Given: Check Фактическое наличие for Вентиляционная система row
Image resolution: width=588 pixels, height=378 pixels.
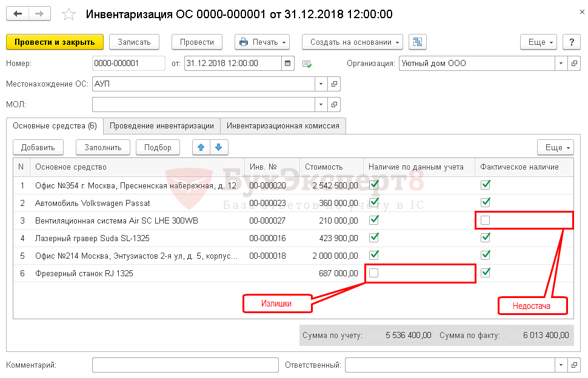Looking at the screenshot, I should (x=486, y=220).
